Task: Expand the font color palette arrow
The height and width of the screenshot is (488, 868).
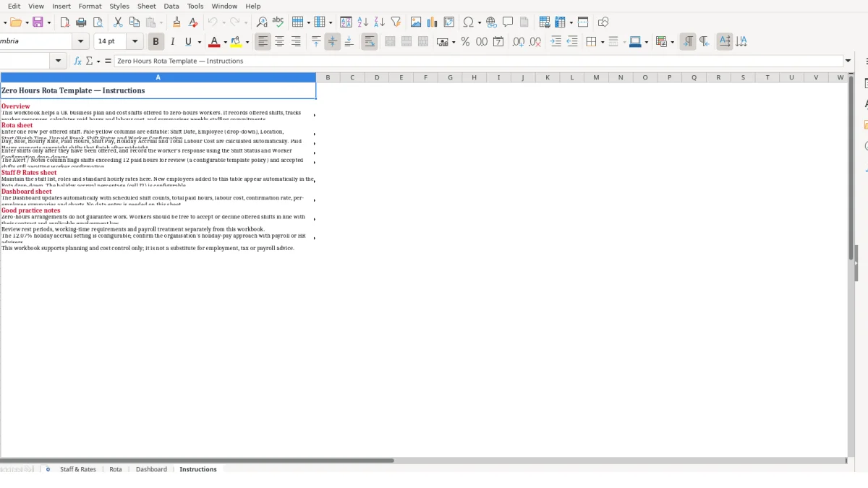Action: [x=225, y=42]
